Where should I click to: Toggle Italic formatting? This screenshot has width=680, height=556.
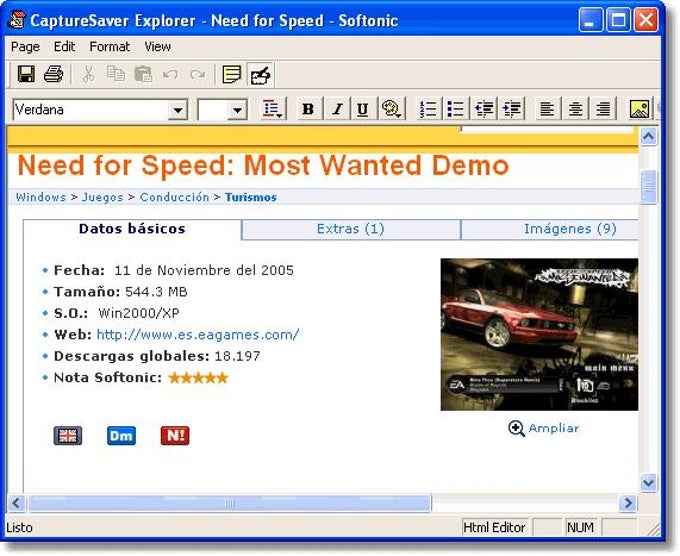click(337, 108)
